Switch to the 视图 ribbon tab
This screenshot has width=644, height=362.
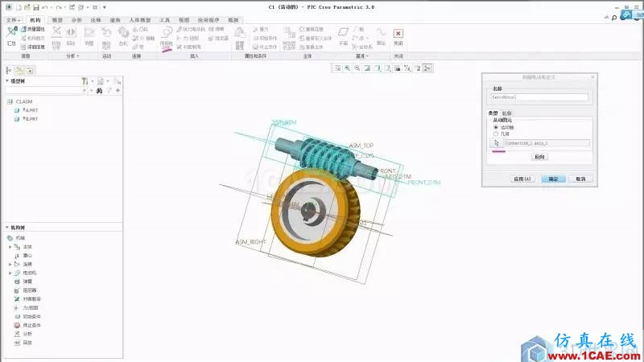[x=184, y=20]
